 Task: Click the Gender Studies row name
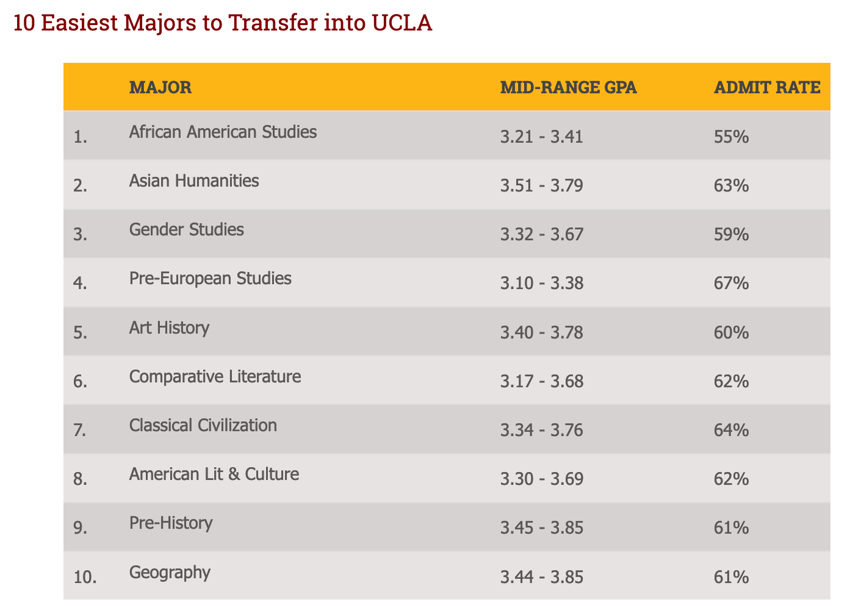click(186, 229)
